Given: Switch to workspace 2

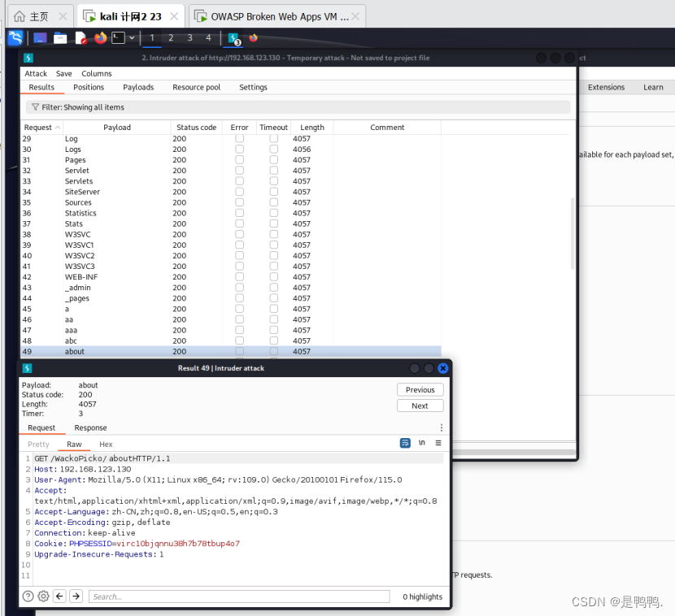Looking at the screenshot, I should (x=171, y=38).
